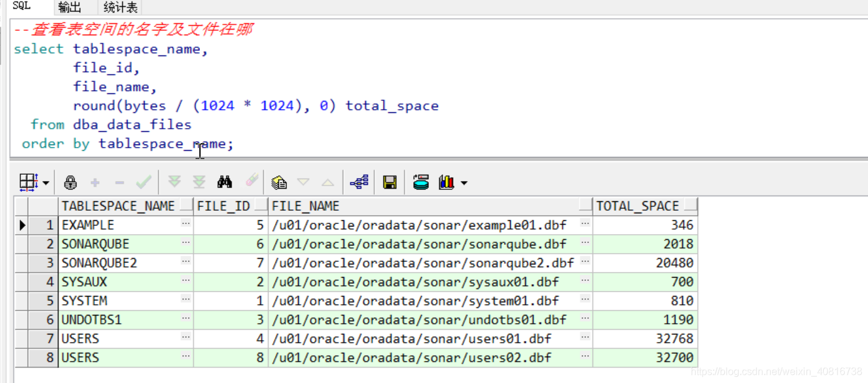Select the grid layout mode icon
The width and height of the screenshot is (868, 383).
click(x=29, y=182)
